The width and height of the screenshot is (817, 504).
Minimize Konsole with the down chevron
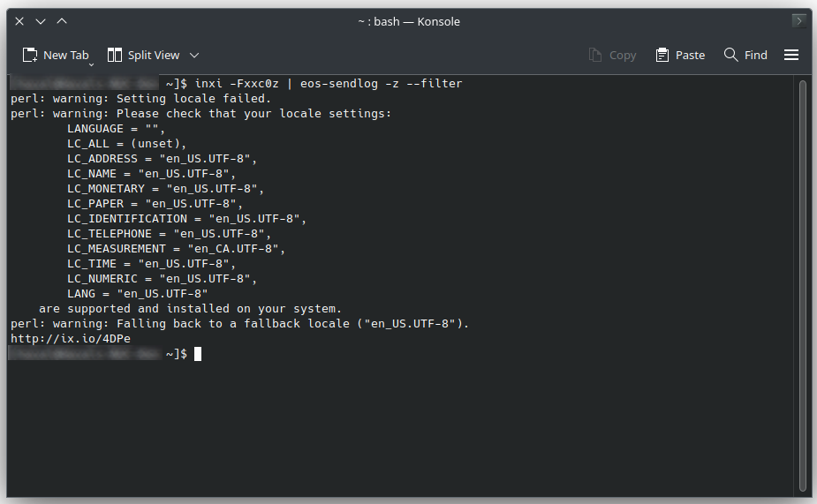tap(40, 21)
